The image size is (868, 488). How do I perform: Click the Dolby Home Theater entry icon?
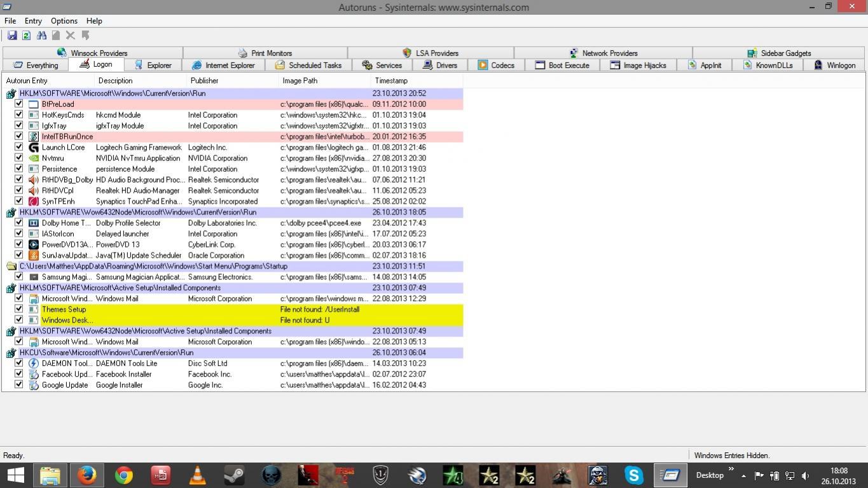[34, 223]
